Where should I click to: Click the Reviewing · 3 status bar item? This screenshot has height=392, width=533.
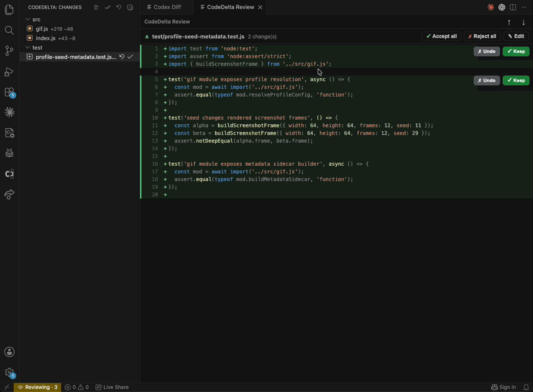click(37, 387)
